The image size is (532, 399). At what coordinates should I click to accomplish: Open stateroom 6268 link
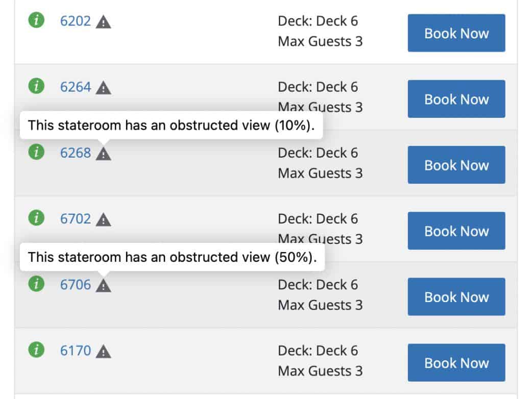(x=76, y=153)
